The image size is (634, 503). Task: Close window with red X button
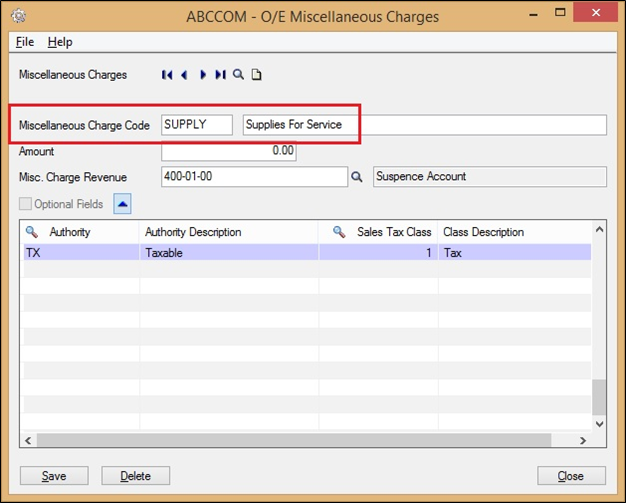pyautogui.click(x=596, y=13)
